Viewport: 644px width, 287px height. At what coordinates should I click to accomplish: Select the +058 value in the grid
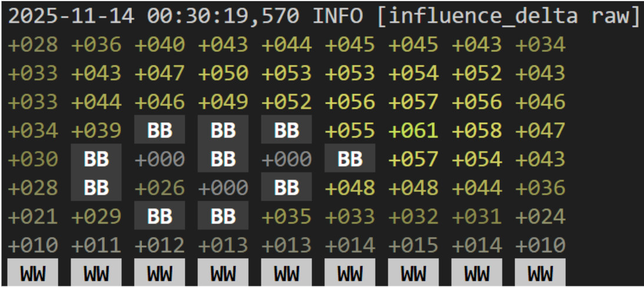point(477,131)
